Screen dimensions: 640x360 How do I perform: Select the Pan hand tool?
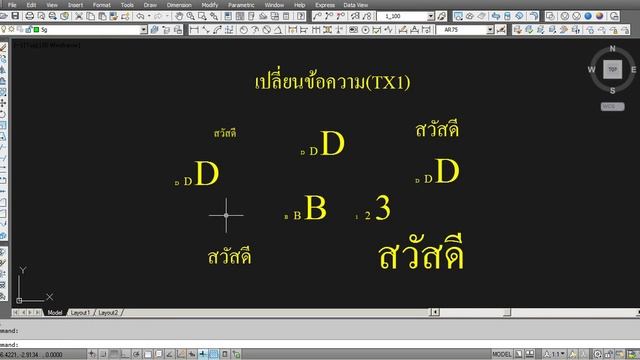click(179, 16)
